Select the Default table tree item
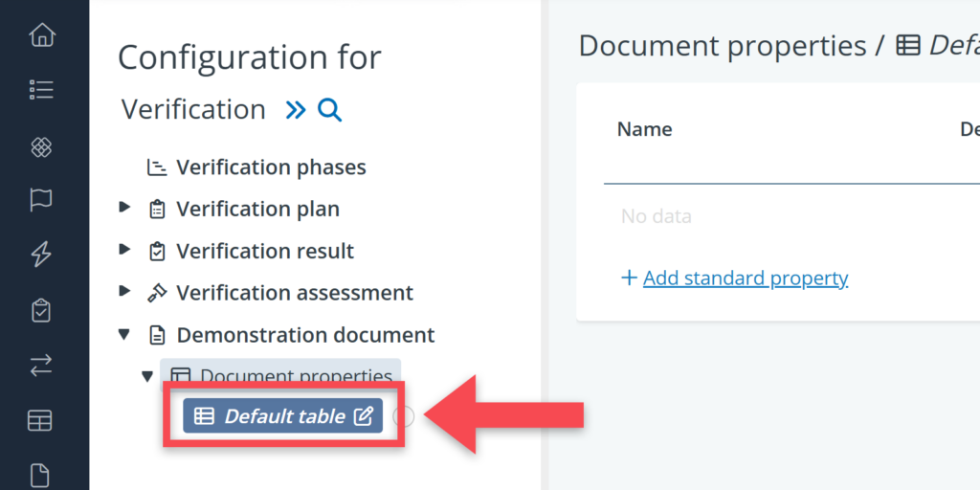This screenshot has height=490, width=980. coord(273,416)
